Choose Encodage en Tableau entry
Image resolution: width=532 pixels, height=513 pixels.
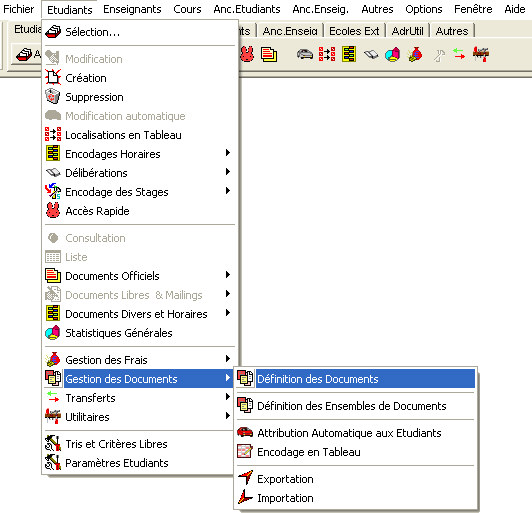[356, 452]
